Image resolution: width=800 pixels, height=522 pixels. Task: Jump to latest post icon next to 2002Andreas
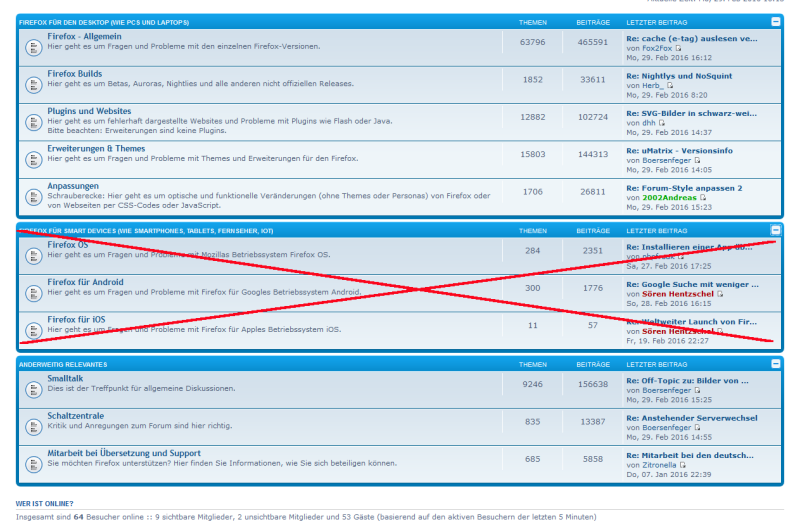coord(703,197)
